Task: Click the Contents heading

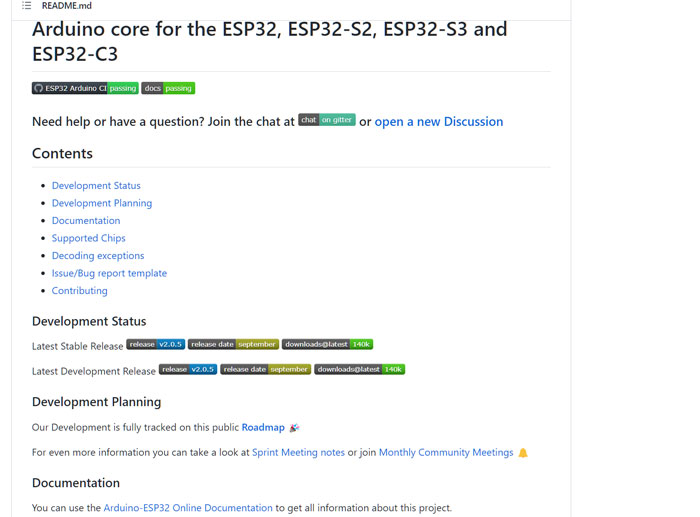Action: click(x=62, y=153)
